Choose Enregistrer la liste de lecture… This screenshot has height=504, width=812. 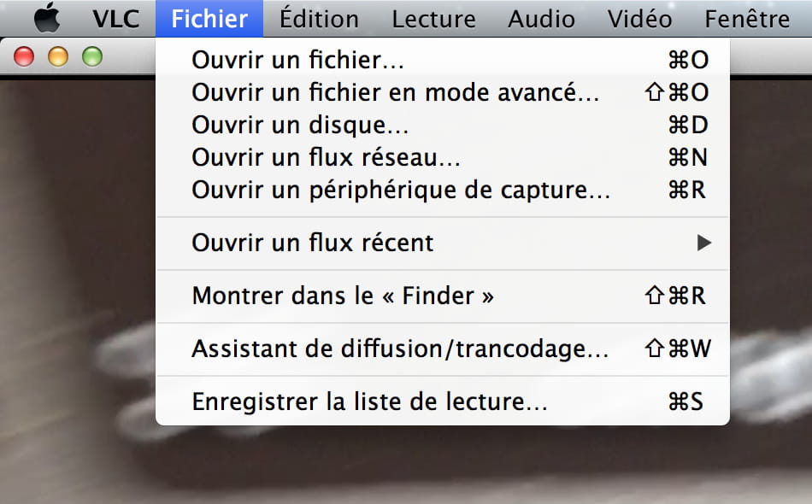click(443, 401)
